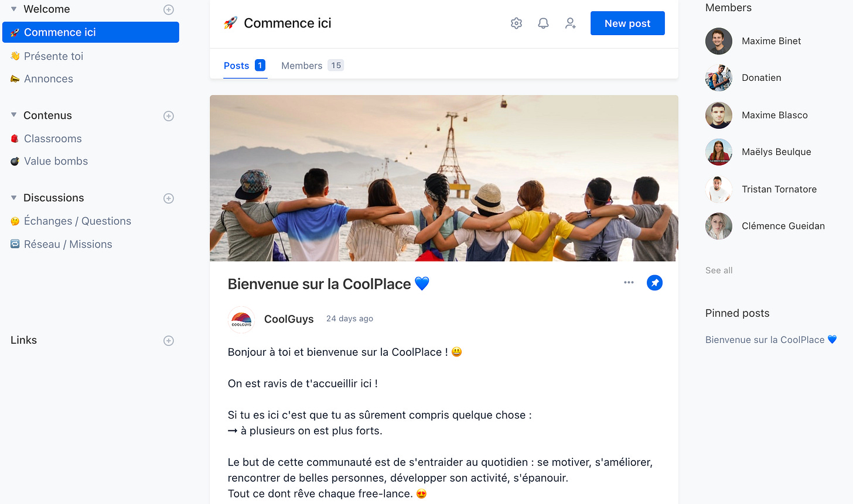Click the CoolGuys author avatar
The image size is (853, 504).
pos(241,320)
